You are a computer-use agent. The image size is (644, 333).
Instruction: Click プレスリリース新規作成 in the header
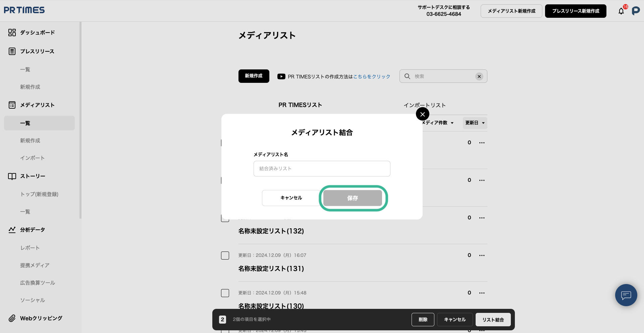(576, 11)
